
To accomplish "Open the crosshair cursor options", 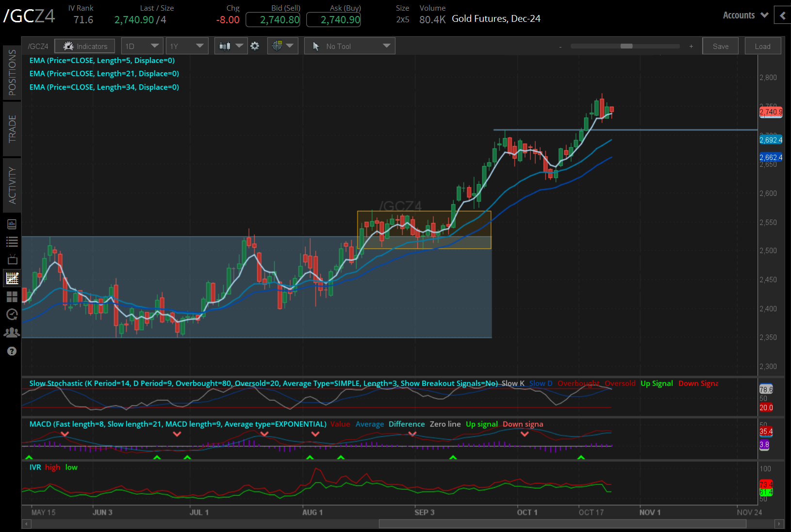I will [282, 46].
